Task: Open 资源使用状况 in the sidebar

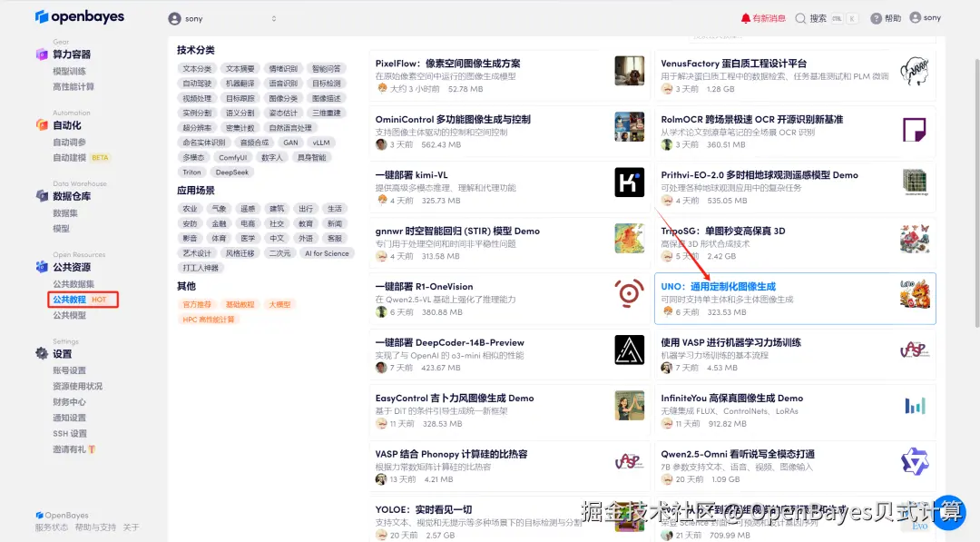Action: pos(77,387)
